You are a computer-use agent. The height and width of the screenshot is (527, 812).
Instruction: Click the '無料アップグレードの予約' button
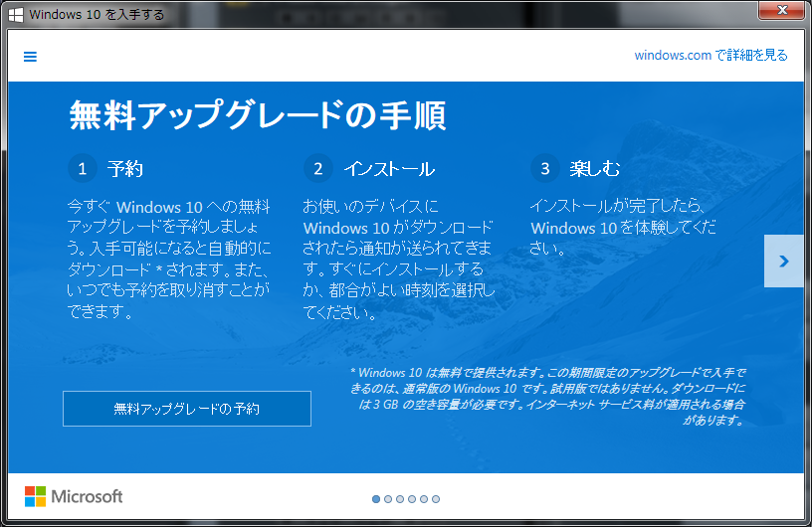pyautogui.click(x=187, y=409)
